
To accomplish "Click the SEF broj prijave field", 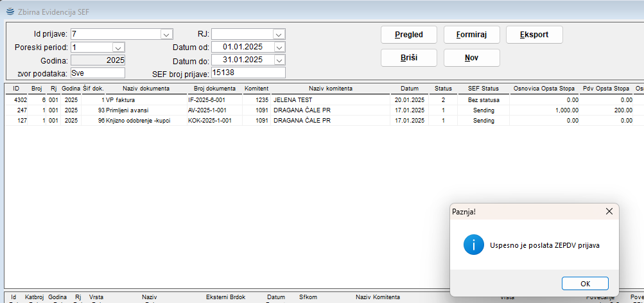I will pos(247,73).
